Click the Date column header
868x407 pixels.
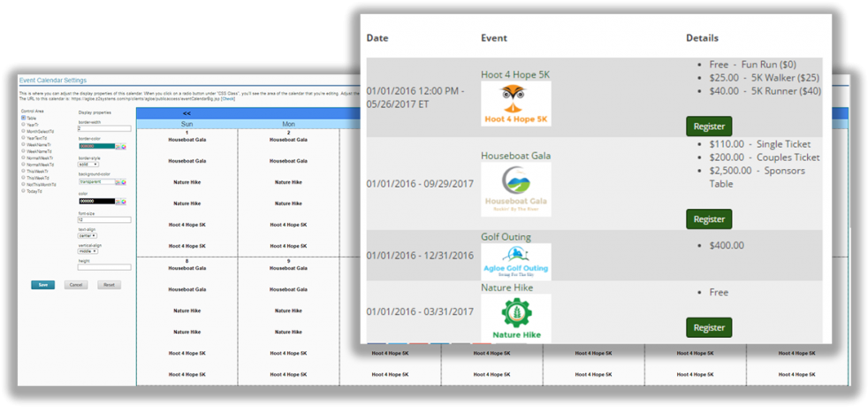[377, 38]
